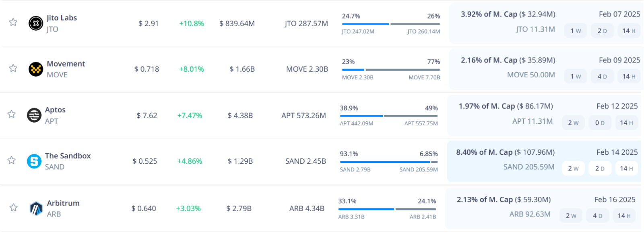Screen dimensions: 644x233
Task: Click the Arbitrum logo icon
Action: point(36,208)
